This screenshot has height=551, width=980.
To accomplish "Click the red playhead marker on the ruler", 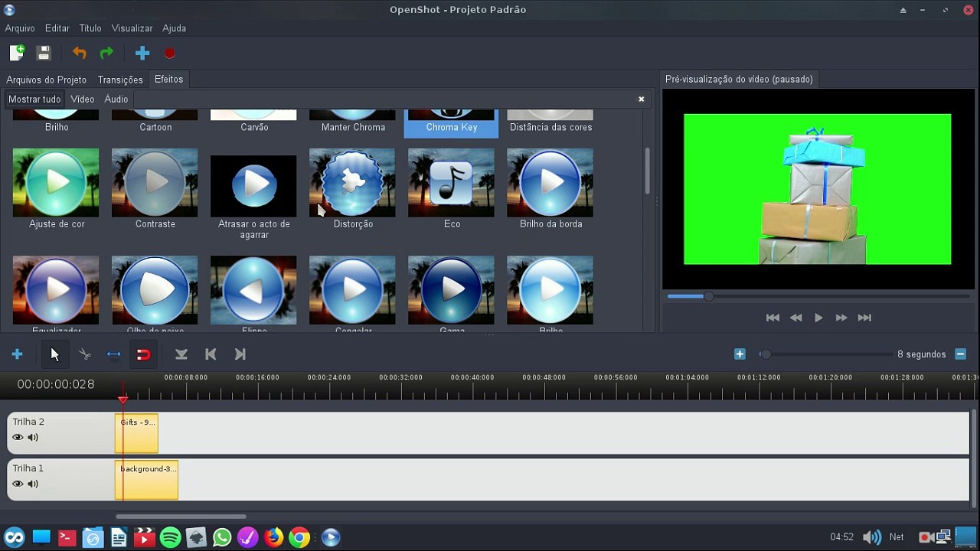I will [x=122, y=399].
